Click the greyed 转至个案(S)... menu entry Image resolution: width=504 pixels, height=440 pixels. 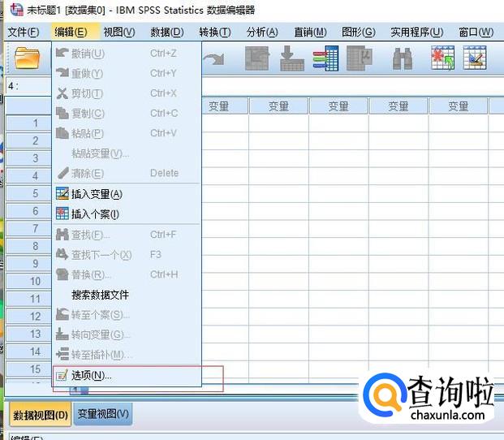pos(127,315)
